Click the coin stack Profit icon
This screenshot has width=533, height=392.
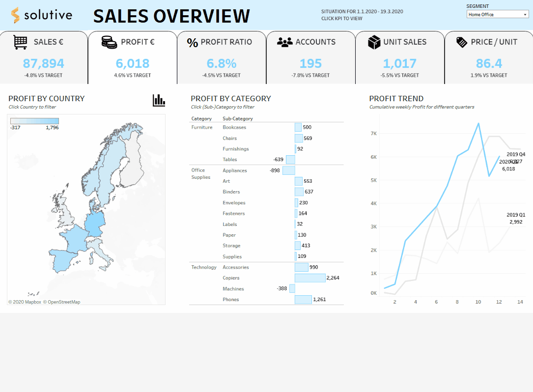pos(109,42)
